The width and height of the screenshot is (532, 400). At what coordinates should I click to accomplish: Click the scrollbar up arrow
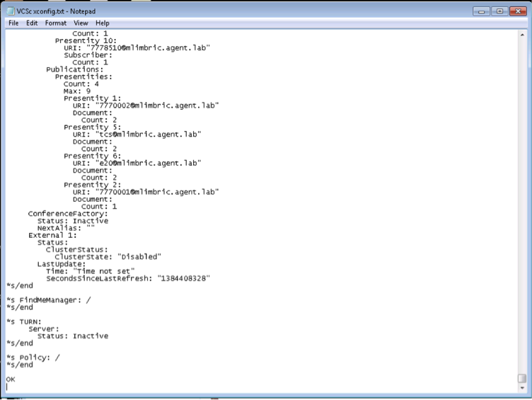[522, 35]
